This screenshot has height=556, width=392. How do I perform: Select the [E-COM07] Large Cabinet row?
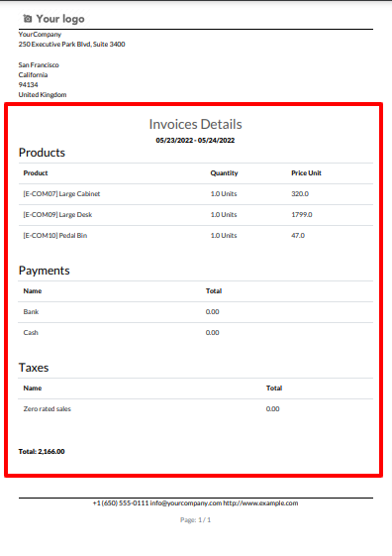tap(195, 194)
